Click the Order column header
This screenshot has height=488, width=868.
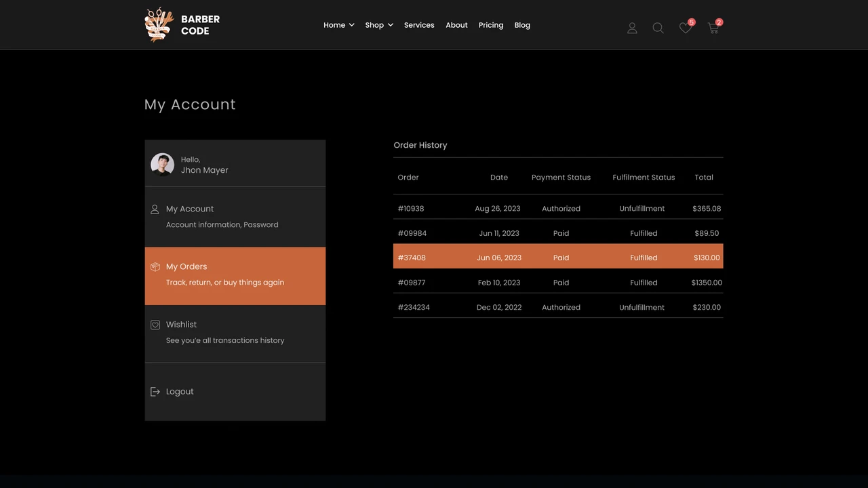[408, 178]
